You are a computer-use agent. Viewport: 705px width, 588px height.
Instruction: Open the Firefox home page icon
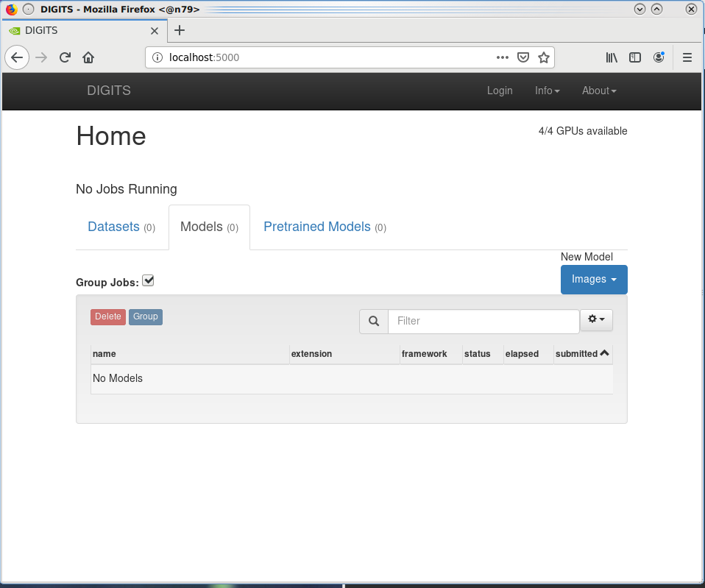pyautogui.click(x=88, y=57)
